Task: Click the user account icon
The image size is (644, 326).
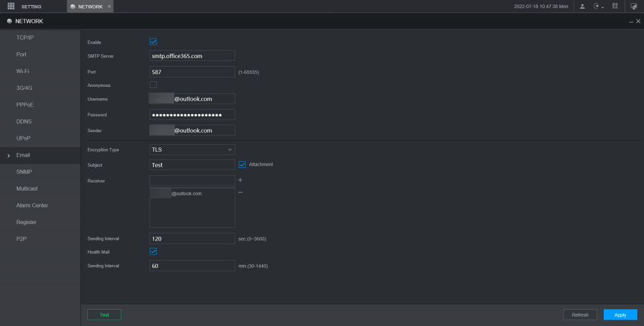Action: pyautogui.click(x=582, y=6)
